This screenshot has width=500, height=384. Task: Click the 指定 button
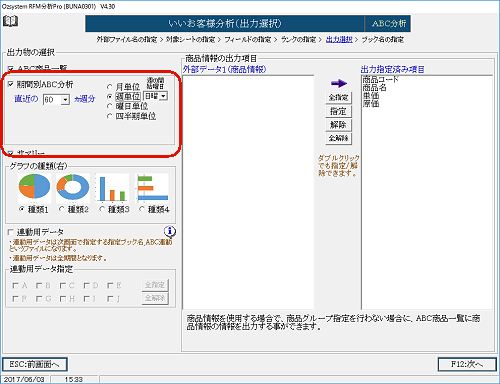pos(338,111)
